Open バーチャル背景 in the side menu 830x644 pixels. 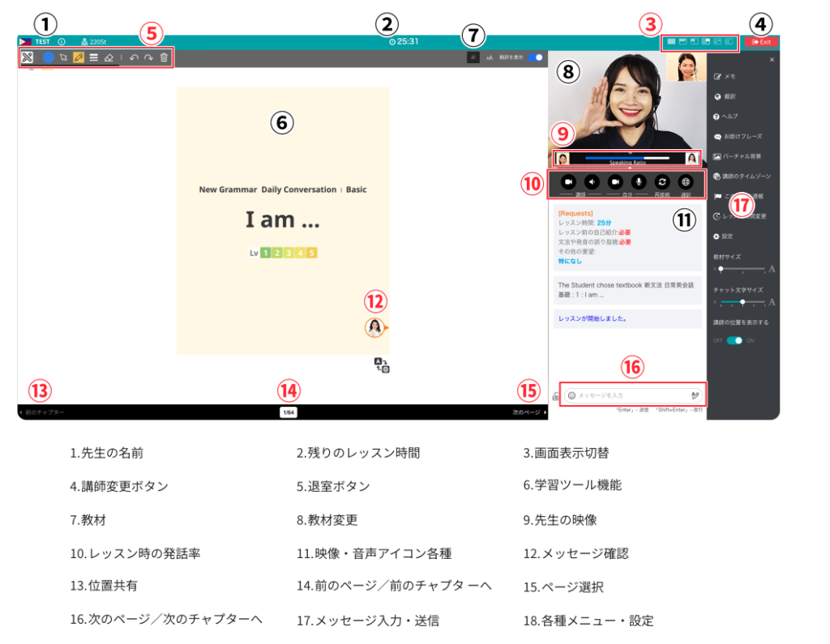[x=738, y=156]
